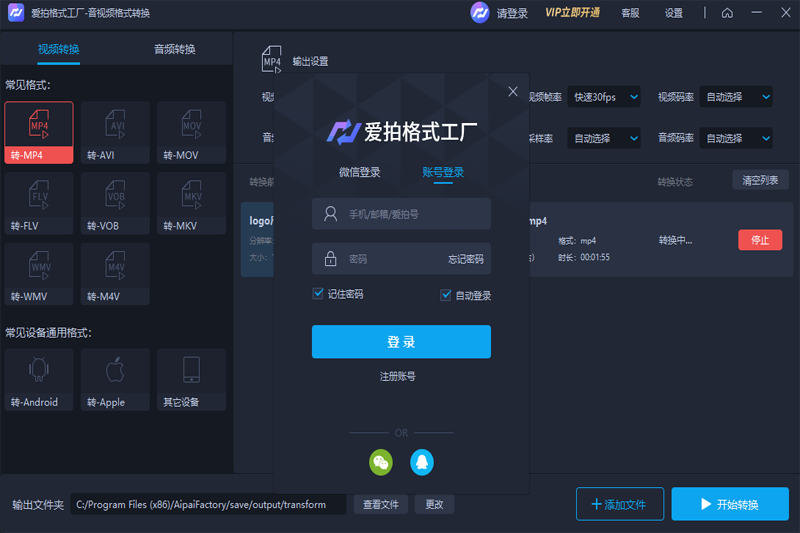Select the Android device format tile
800x533 pixels.
click(x=39, y=379)
